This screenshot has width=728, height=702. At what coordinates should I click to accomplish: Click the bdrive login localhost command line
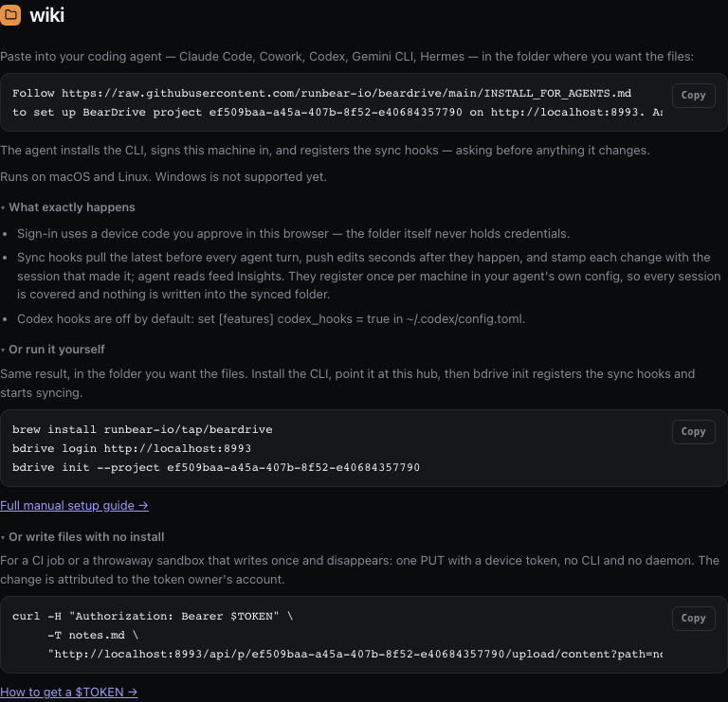132,449
